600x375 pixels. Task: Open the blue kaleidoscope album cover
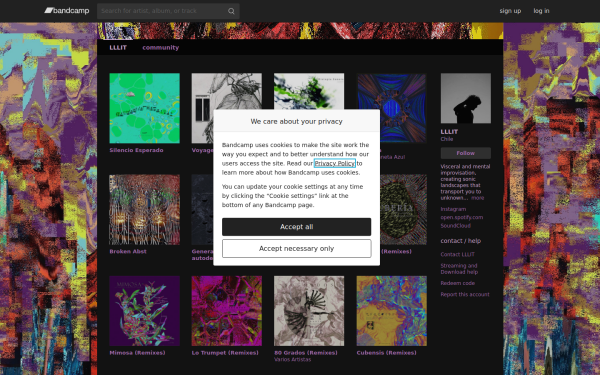391,108
